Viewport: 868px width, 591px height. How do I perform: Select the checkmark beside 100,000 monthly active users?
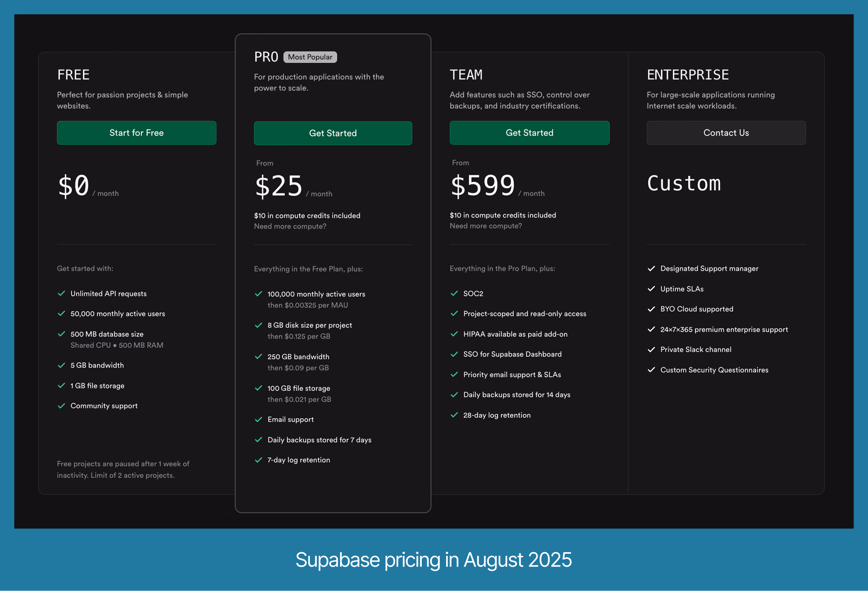(x=258, y=294)
